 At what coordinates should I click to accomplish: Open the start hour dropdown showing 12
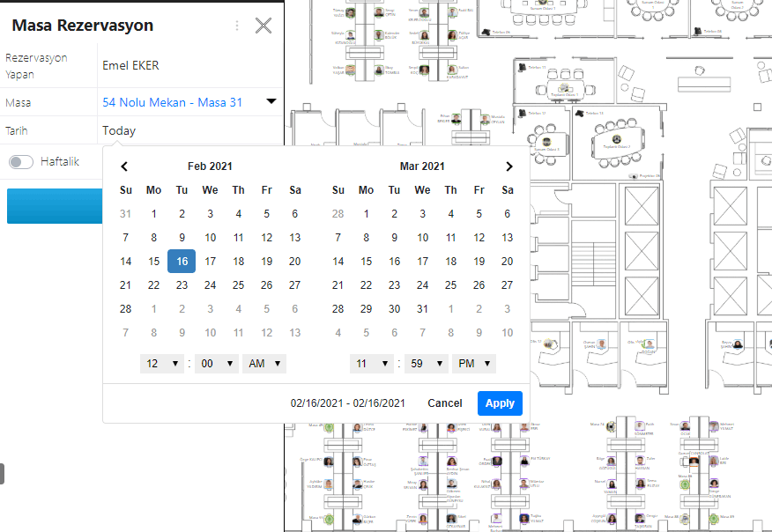pos(162,364)
